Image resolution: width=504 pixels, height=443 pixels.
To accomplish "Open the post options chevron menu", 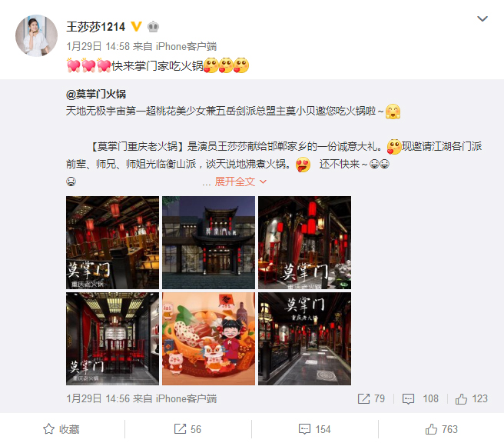I will tap(482, 19).
